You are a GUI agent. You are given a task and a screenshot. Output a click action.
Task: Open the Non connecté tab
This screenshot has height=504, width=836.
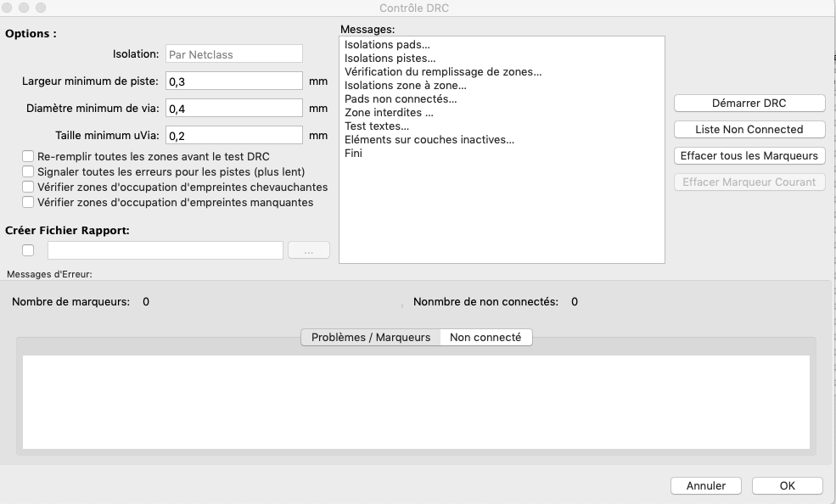485,338
